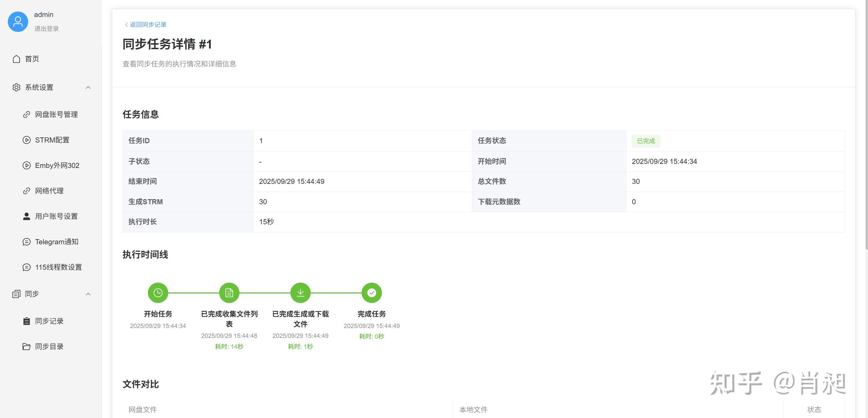Click the 执行时长 value 15秒
Image resolution: width=868 pixels, height=418 pixels.
[266, 222]
